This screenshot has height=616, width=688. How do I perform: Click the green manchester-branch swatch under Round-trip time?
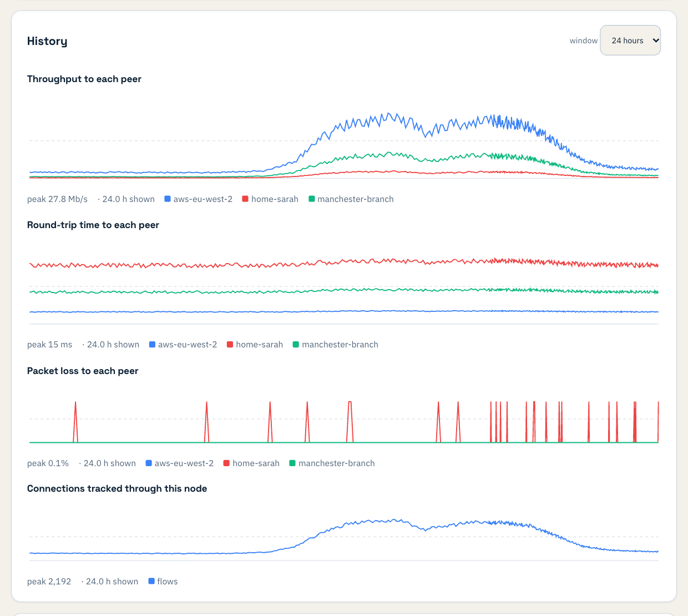tap(296, 345)
